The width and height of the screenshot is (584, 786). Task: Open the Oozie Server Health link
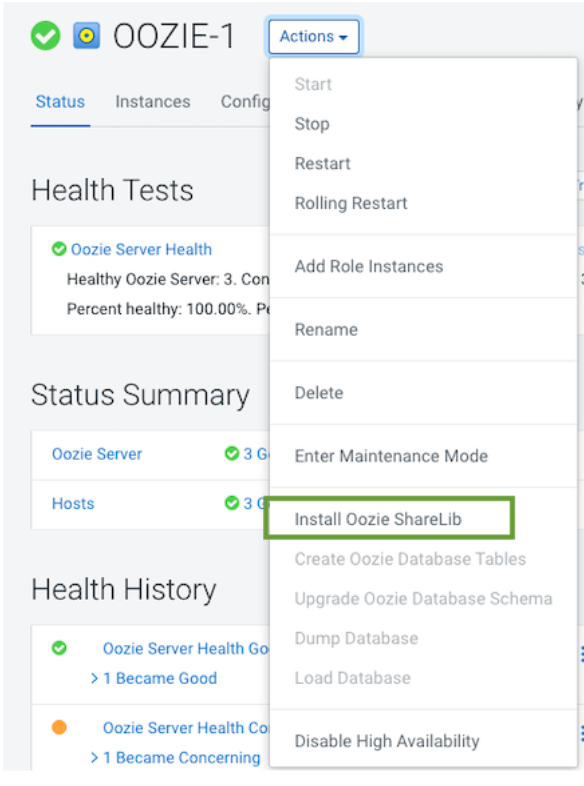141,249
